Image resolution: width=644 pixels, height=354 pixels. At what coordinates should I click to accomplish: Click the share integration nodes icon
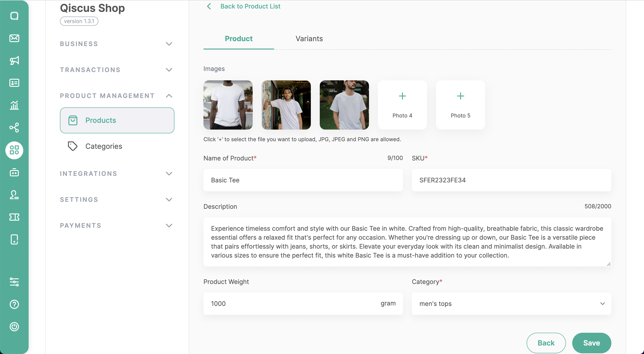[14, 128]
